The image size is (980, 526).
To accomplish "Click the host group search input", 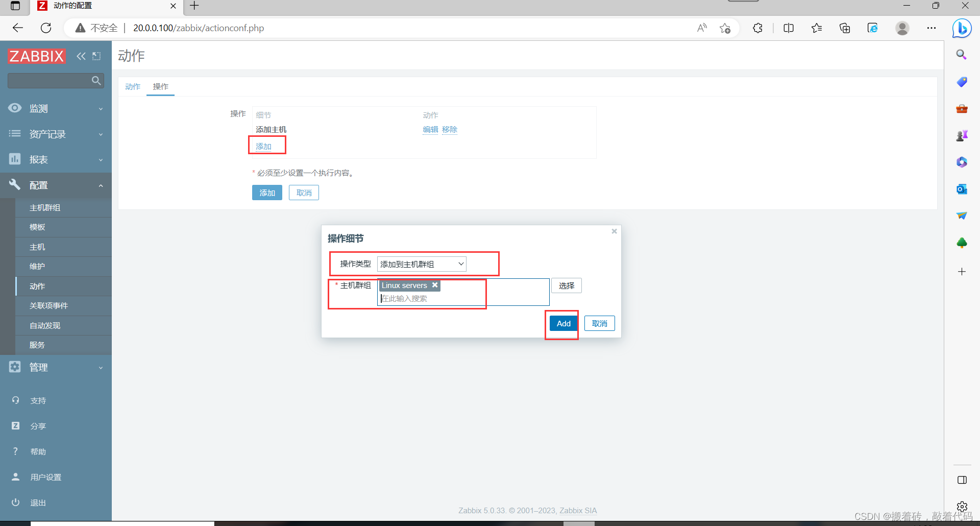I will click(462, 299).
